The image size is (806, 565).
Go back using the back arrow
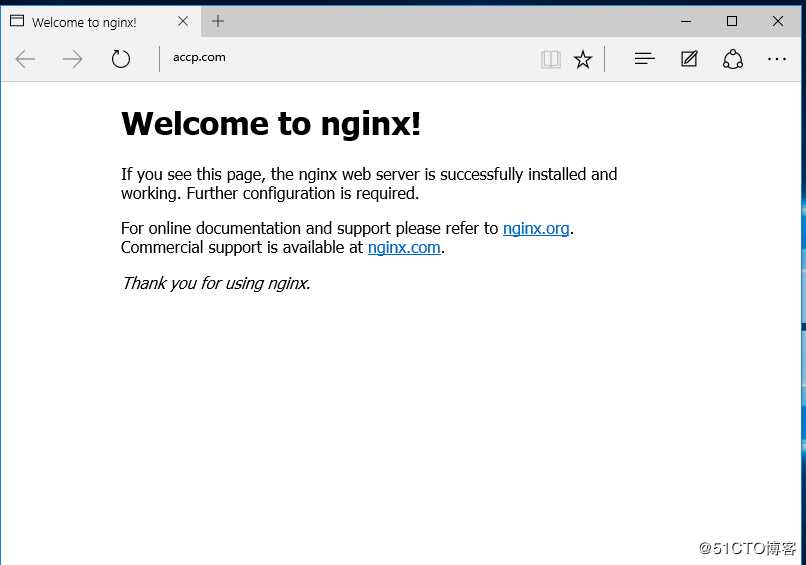click(x=25, y=59)
